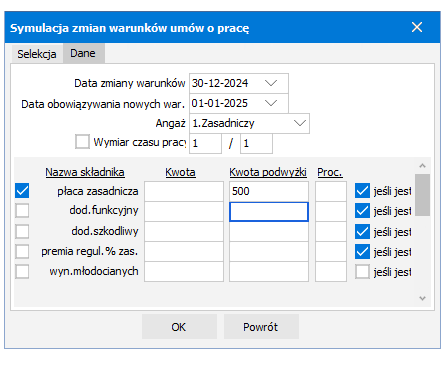Open Data obowiązywania nowych war. date dropdown
This screenshot has height=366, width=446.
click(271, 103)
